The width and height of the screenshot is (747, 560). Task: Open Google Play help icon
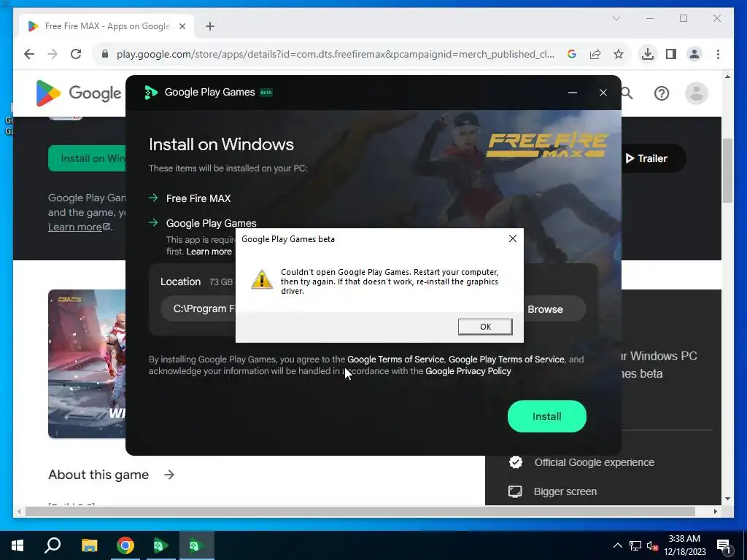coord(661,93)
